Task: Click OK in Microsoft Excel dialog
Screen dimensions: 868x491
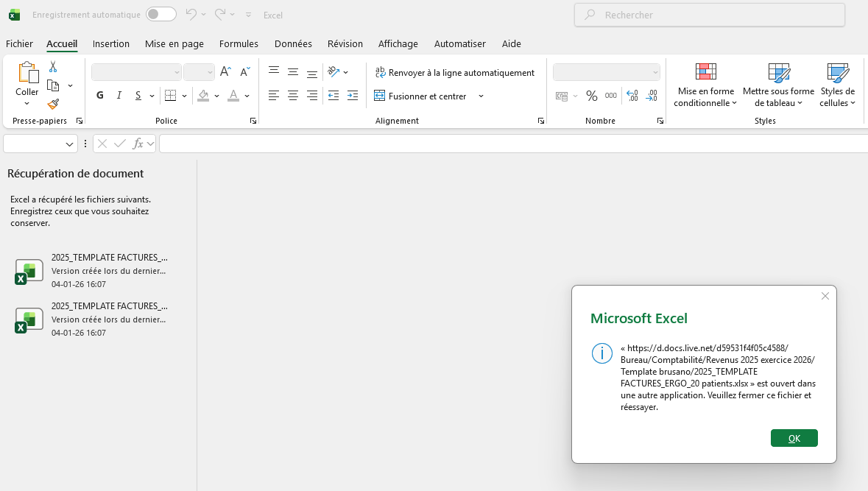Action: tap(794, 438)
